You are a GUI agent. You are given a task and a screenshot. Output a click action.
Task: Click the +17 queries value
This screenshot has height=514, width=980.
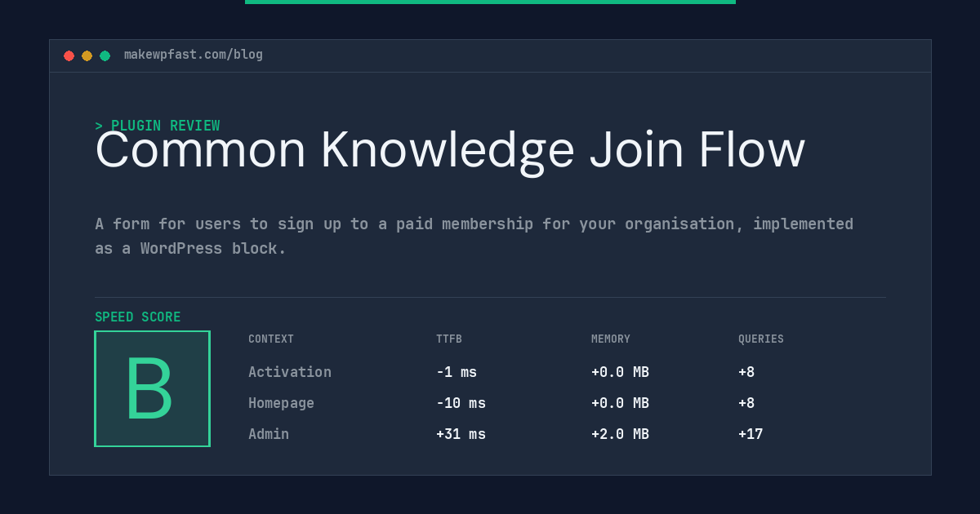tap(751, 434)
